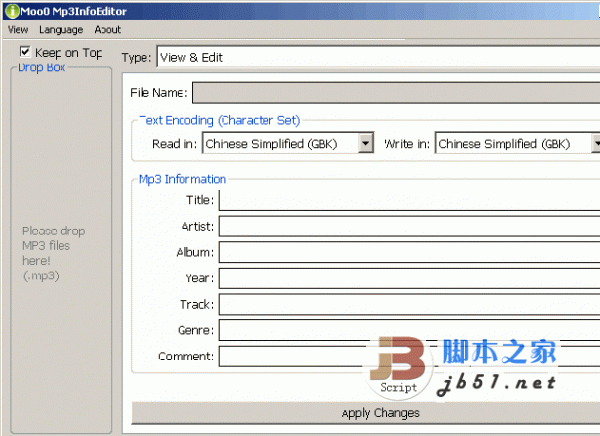Click the Title input field
The image size is (600, 436).
pos(409,200)
